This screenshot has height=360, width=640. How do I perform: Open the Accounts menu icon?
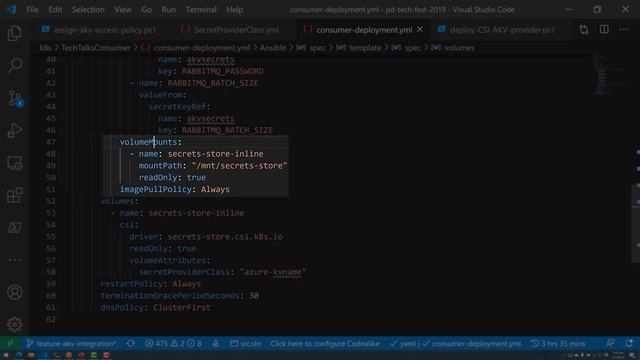click(15, 292)
